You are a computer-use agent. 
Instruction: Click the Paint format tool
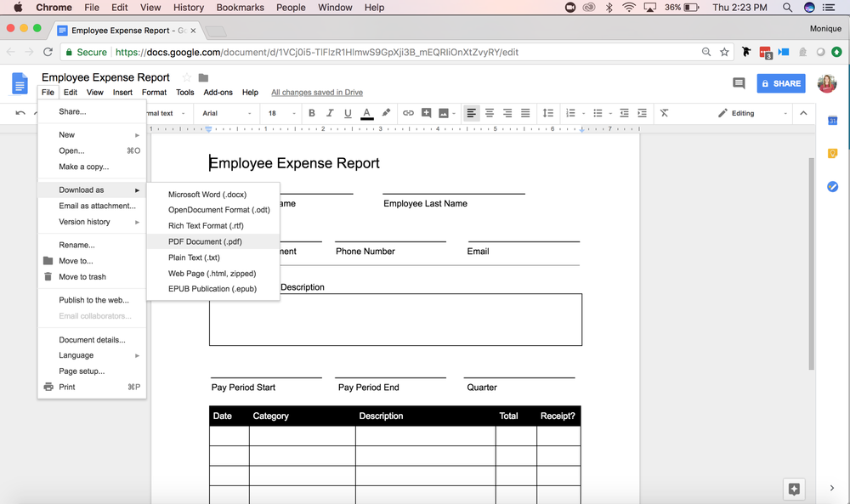point(384,112)
